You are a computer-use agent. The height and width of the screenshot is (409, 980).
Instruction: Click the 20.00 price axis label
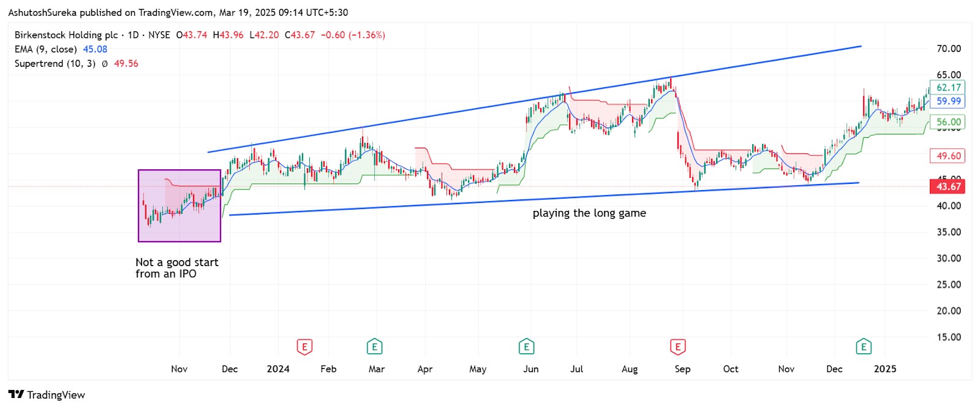click(x=949, y=311)
